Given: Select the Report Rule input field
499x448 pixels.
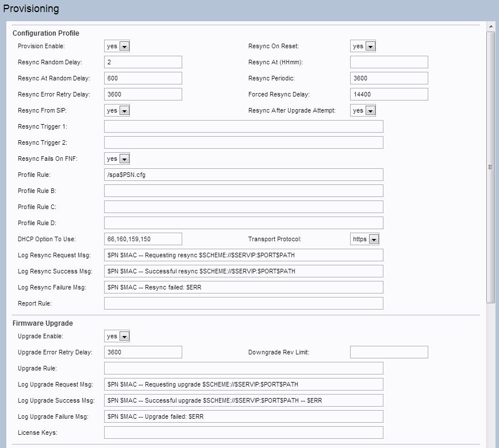Looking at the screenshot, I should coord(243,303).
